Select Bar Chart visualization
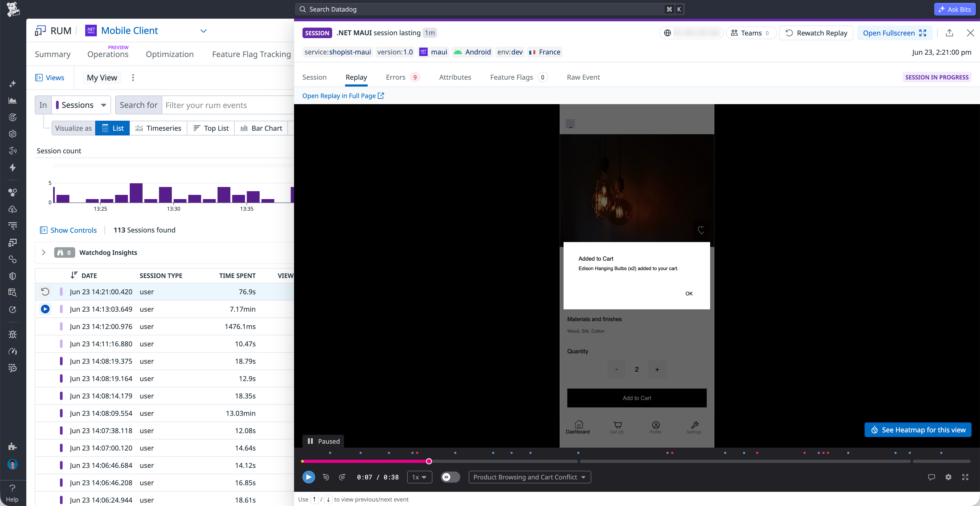Screen dimensions: 980x506 [261, 128]
